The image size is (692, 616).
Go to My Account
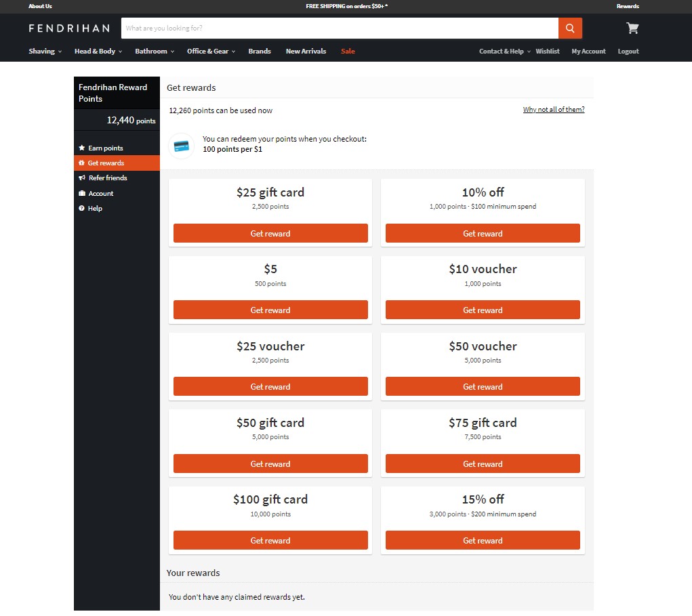tap(589, 52)
